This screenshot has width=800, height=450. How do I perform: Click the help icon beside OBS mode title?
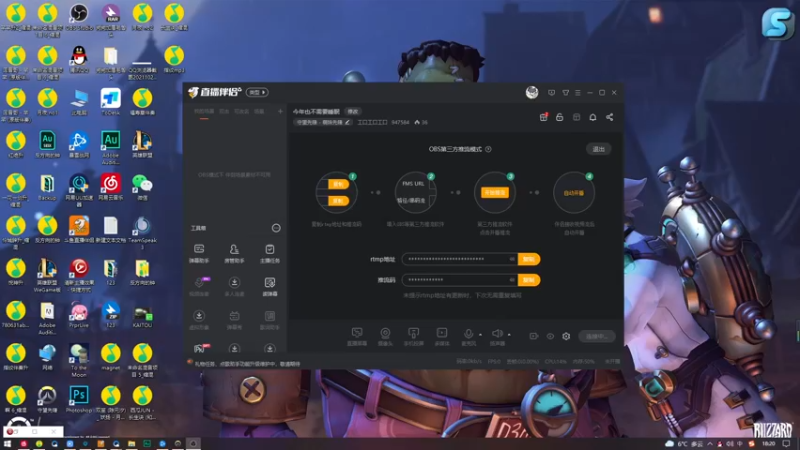[x=488, y=149]
